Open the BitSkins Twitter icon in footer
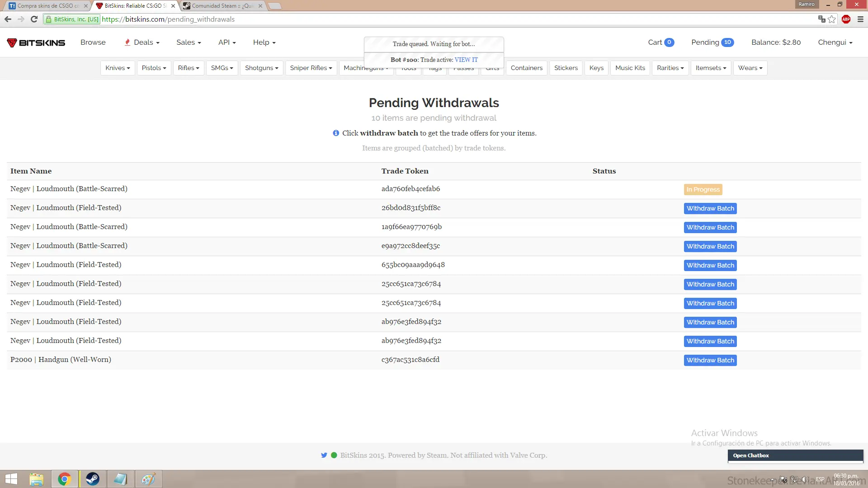Image resolution: width=868 pixels, height=488 pixels. pos(324,455)
